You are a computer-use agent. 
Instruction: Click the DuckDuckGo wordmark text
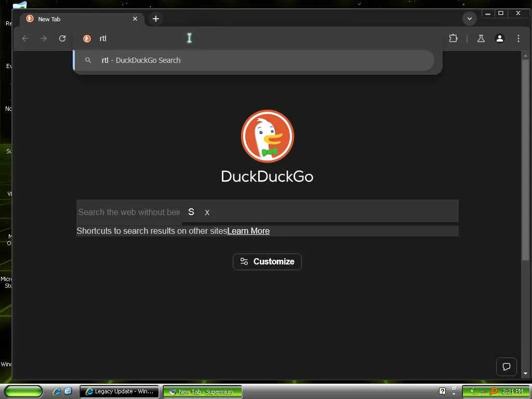[x=268, y=177]
